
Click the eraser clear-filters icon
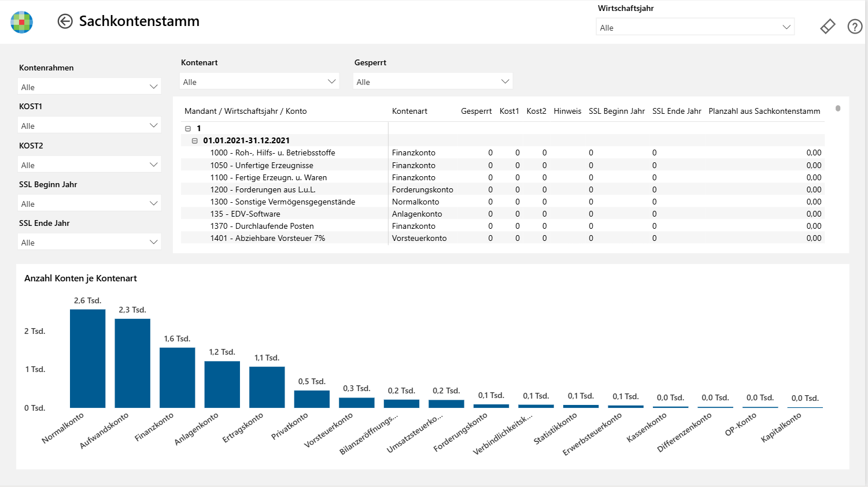click(828, 27)
